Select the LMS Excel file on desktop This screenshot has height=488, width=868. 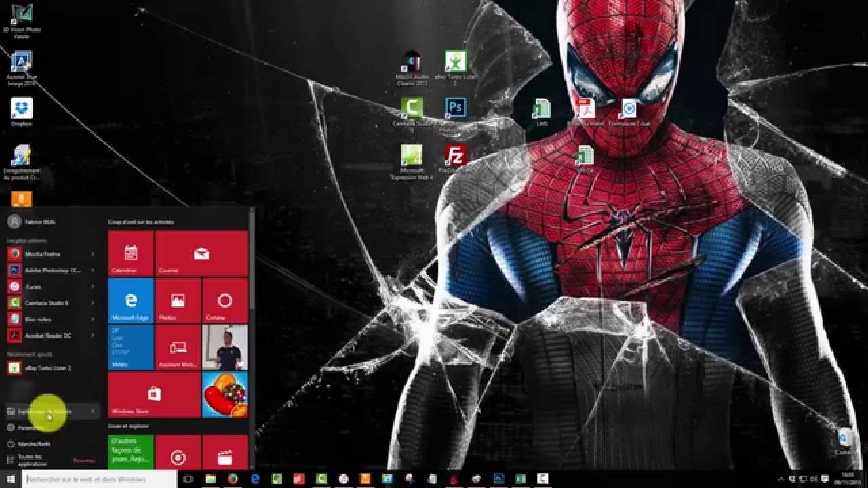(542, 113)
